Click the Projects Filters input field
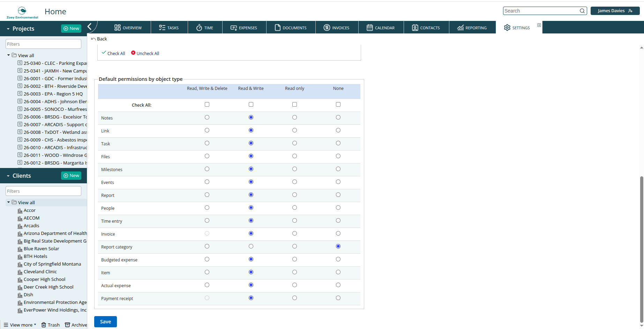The width and height of the screenshot is (644, 329). [x=43, y=44]
